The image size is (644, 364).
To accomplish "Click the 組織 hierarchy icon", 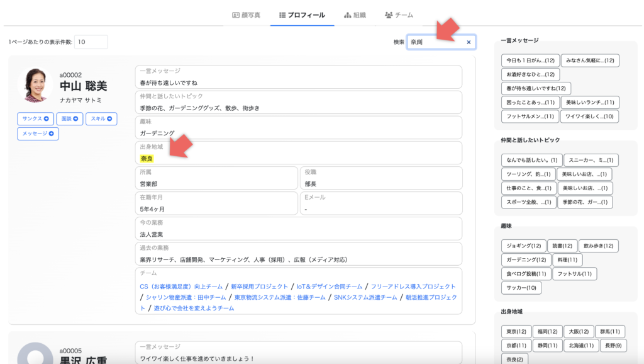I will pyautogui.click(x=348, y=14).
